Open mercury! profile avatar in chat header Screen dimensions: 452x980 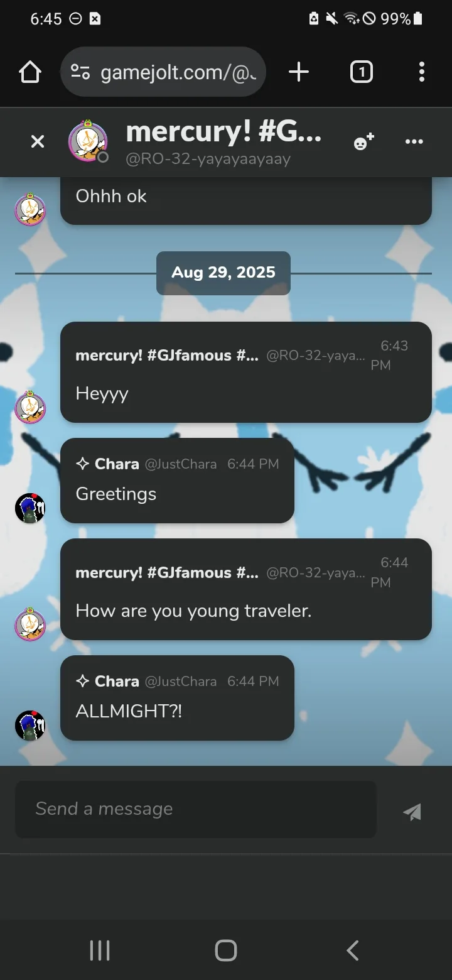click(x=88, y=141)
